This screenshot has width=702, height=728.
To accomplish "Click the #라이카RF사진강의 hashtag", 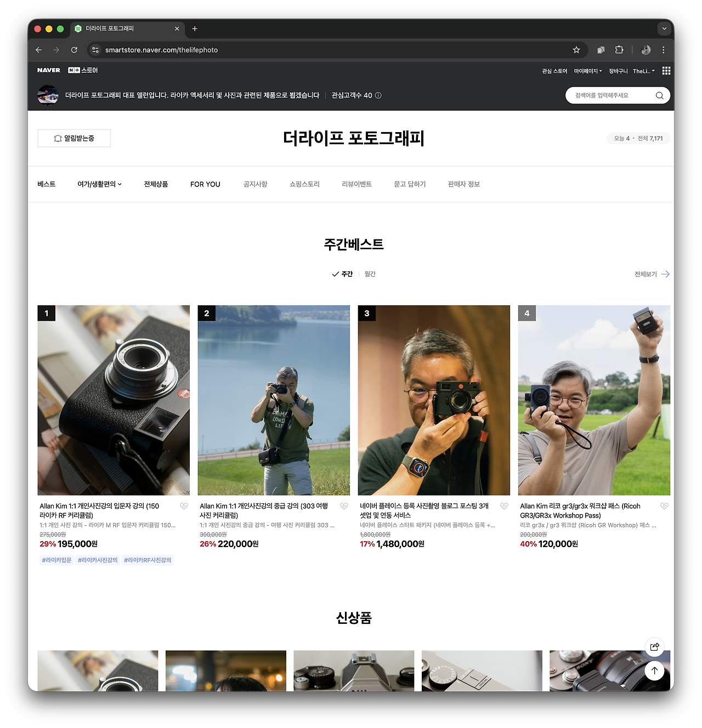I will click(x=148, y=560).
